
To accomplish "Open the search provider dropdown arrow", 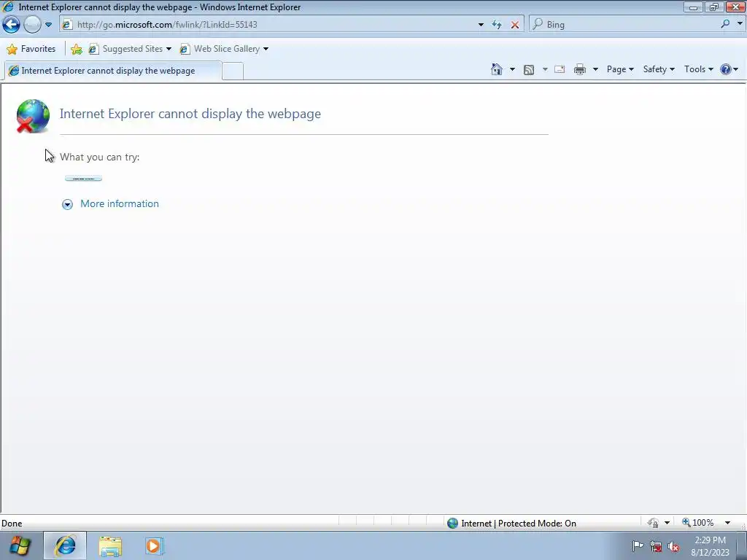I will point(740,24).
